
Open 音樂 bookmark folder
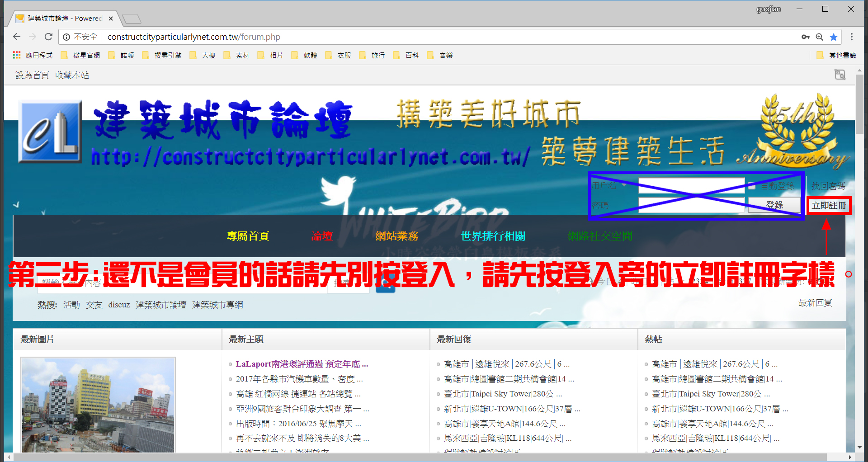click(x=440, y=55)
